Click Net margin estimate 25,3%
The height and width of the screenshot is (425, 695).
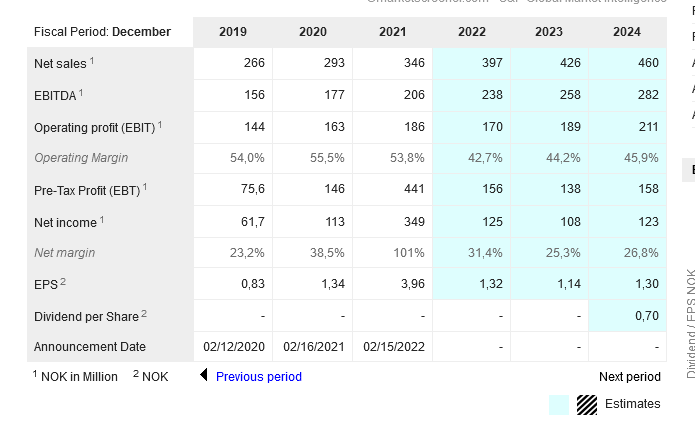(x=563, y=253)
